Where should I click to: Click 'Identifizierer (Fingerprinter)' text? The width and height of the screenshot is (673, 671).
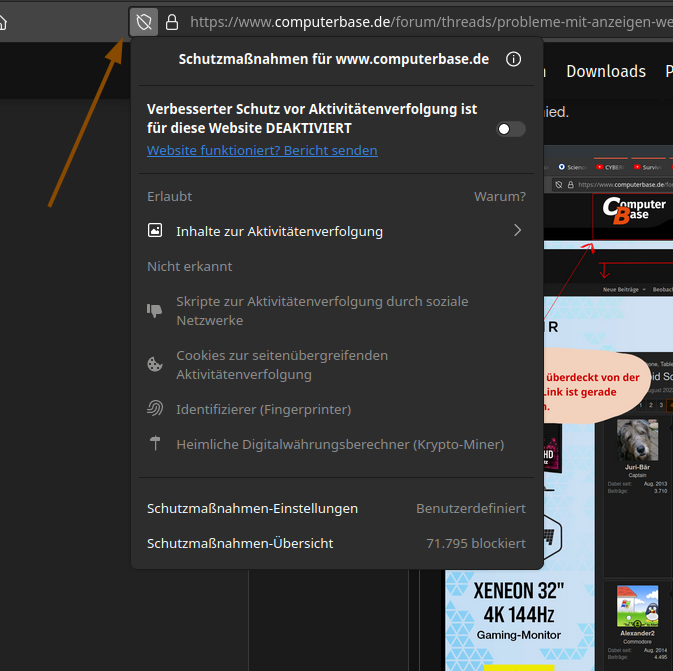pos(264,410)
